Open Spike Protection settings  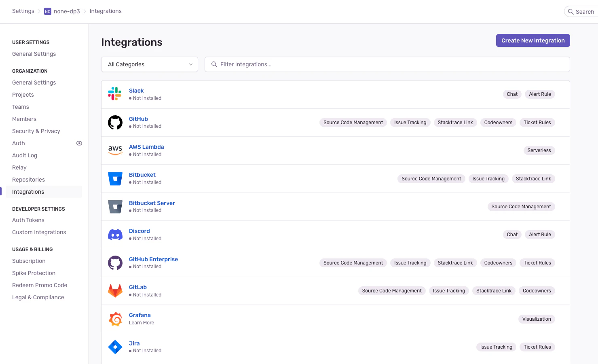click(34, 273)
